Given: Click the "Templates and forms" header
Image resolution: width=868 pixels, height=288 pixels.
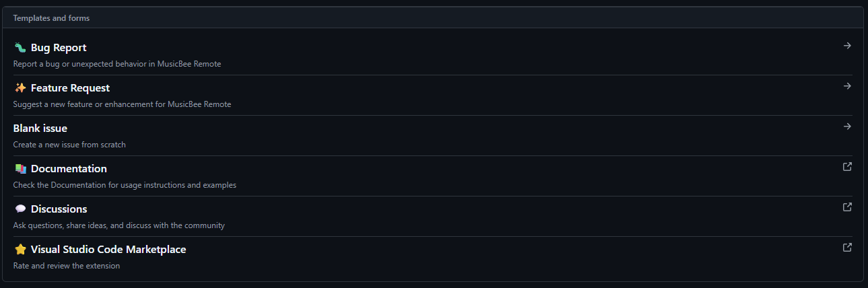Looking at the screenshot, I should tap(51, 18).
